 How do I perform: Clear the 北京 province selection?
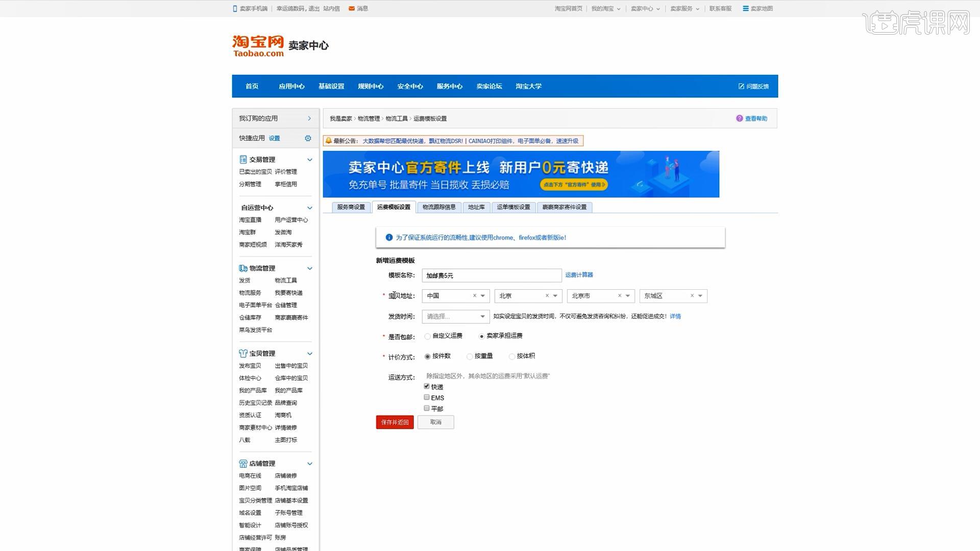tap(547, 296)
